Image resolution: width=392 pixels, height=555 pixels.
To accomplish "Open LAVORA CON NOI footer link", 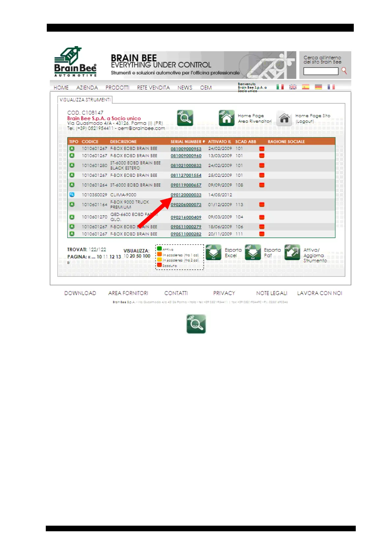I will (x=320, y=293).
